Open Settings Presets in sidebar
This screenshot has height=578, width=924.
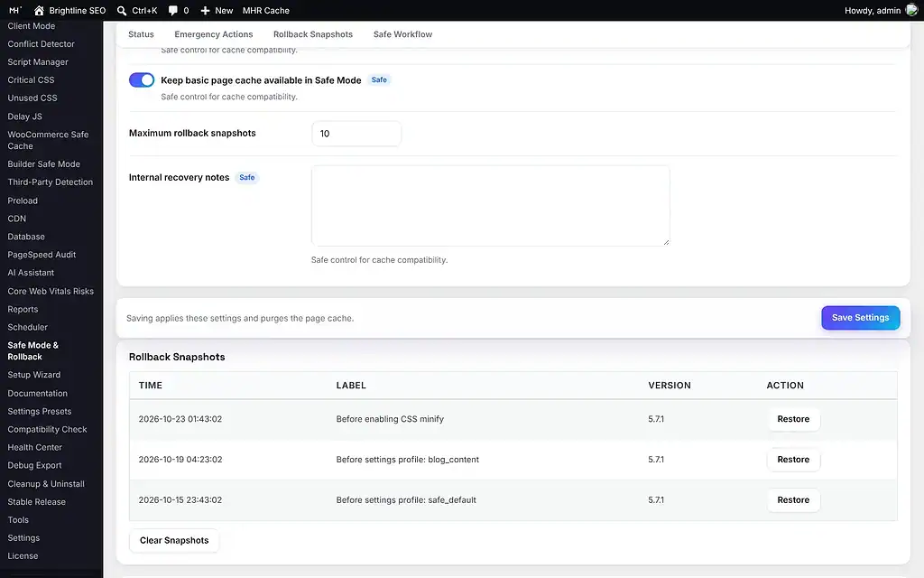pos(40,411)
